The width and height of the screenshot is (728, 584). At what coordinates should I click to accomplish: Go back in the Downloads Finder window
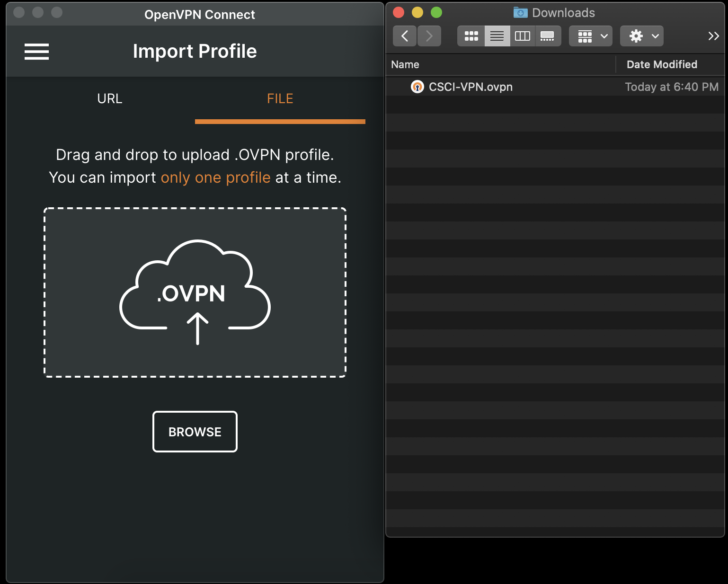[x=405, y=36]
